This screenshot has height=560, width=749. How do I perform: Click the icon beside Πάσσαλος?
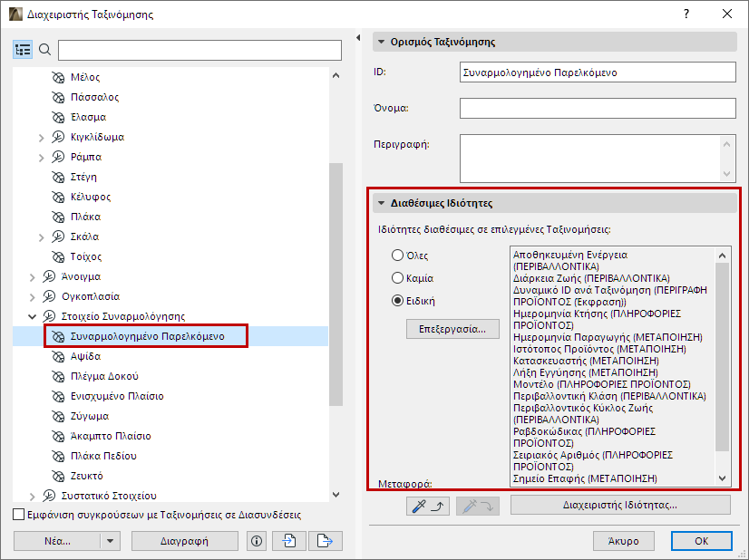(x=58, y=97)
